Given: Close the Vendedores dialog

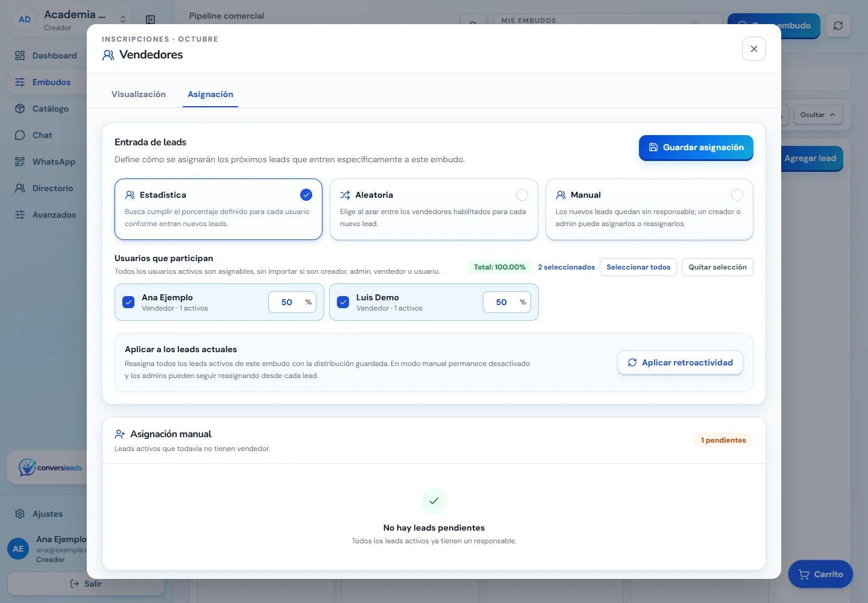Looking at the screenshot, I should (x=753, y=49).
